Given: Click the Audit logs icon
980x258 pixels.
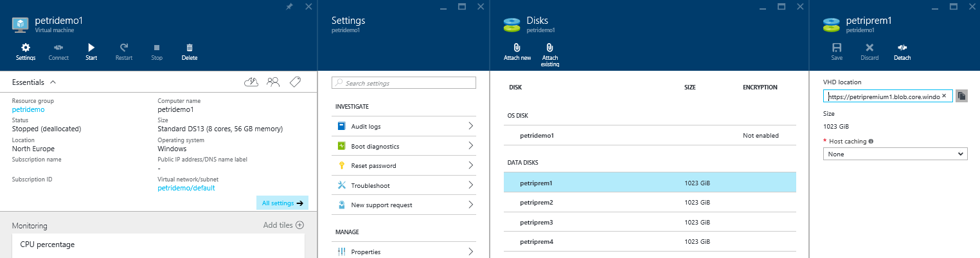Looking at the screenshot, I should tap(342, 126).
